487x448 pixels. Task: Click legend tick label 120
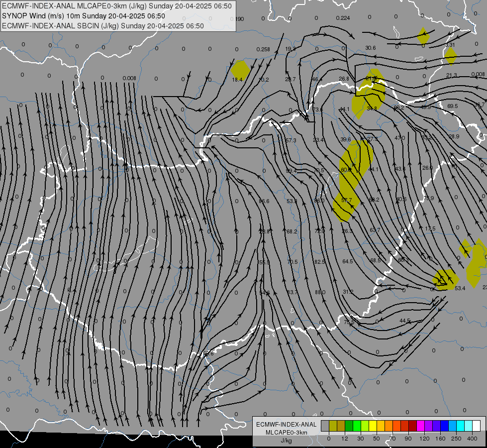[424, 439]
